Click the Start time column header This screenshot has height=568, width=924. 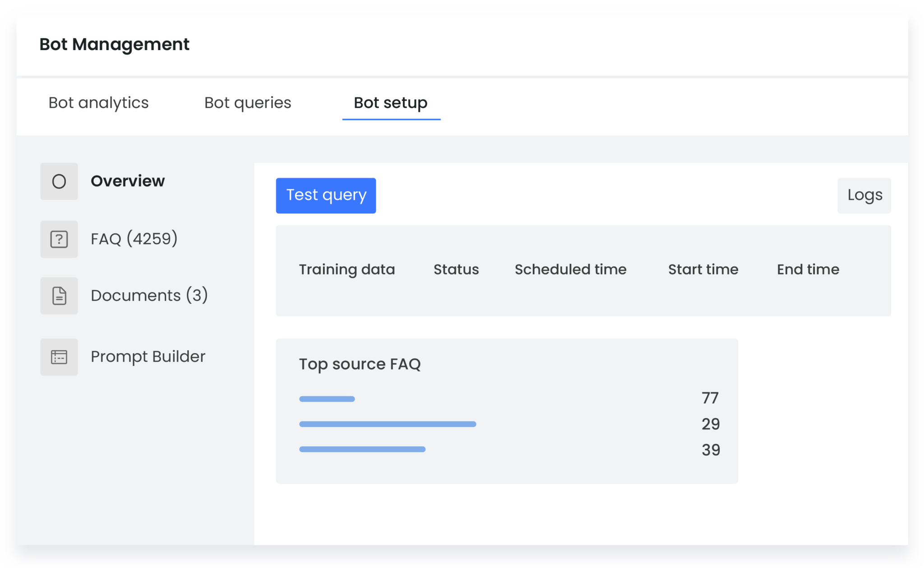(703, 269)
